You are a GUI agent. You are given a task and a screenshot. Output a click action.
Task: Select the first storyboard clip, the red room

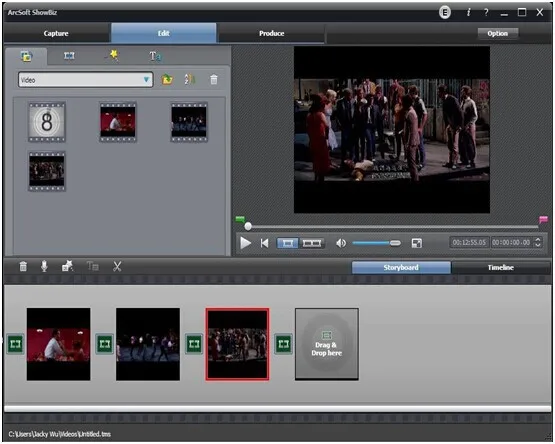point(58,345)
